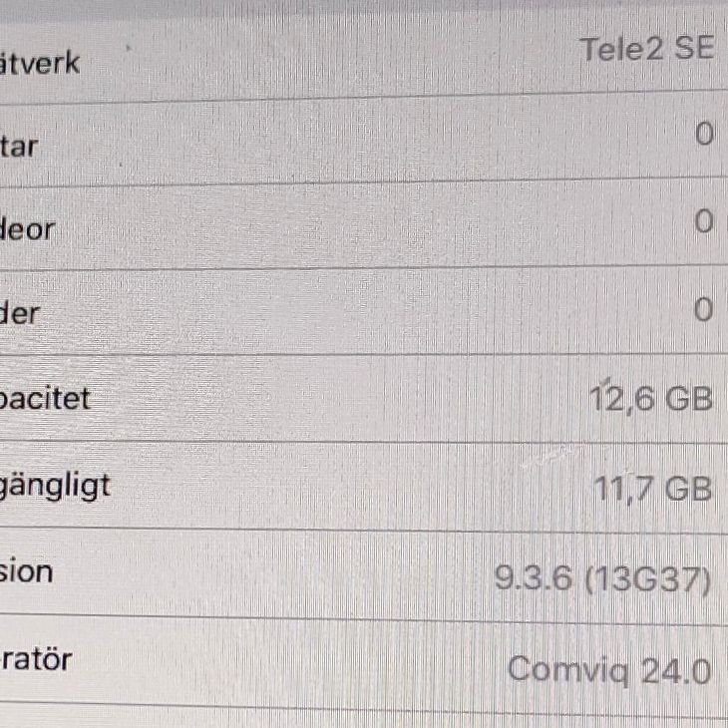Tap the Tillgängligt row label
The image size is (728, 728).
55,489
